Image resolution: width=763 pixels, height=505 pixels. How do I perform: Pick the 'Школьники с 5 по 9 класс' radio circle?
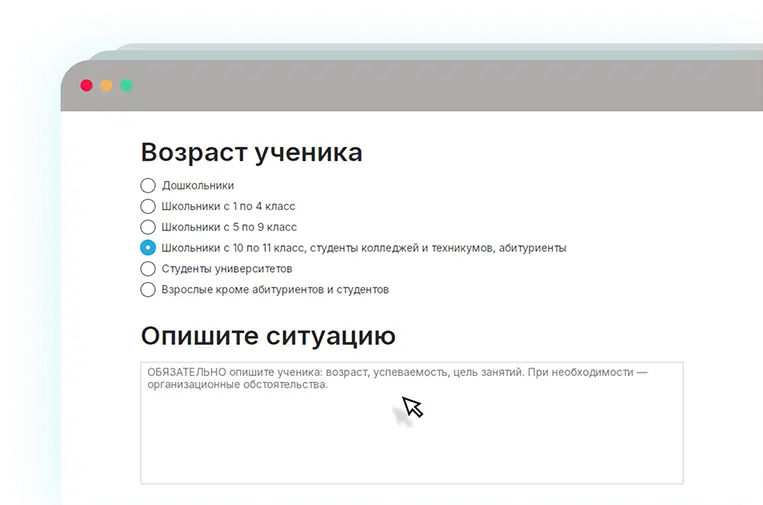coord(148,227)
